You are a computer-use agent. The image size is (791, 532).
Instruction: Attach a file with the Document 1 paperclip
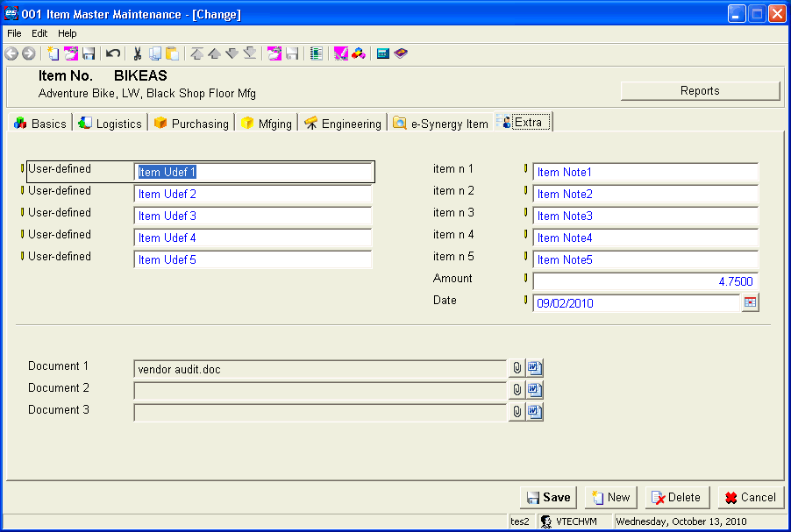click(x=517, y=368)
